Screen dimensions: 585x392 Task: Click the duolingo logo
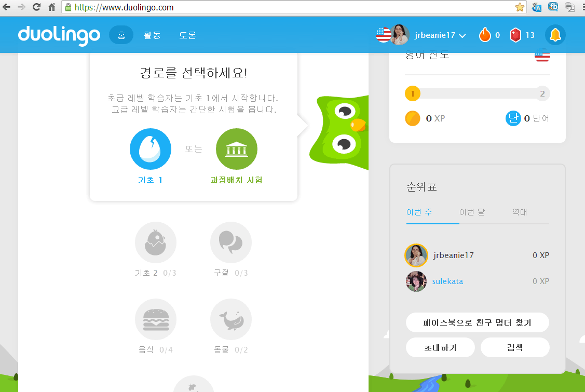pos(59,35)
